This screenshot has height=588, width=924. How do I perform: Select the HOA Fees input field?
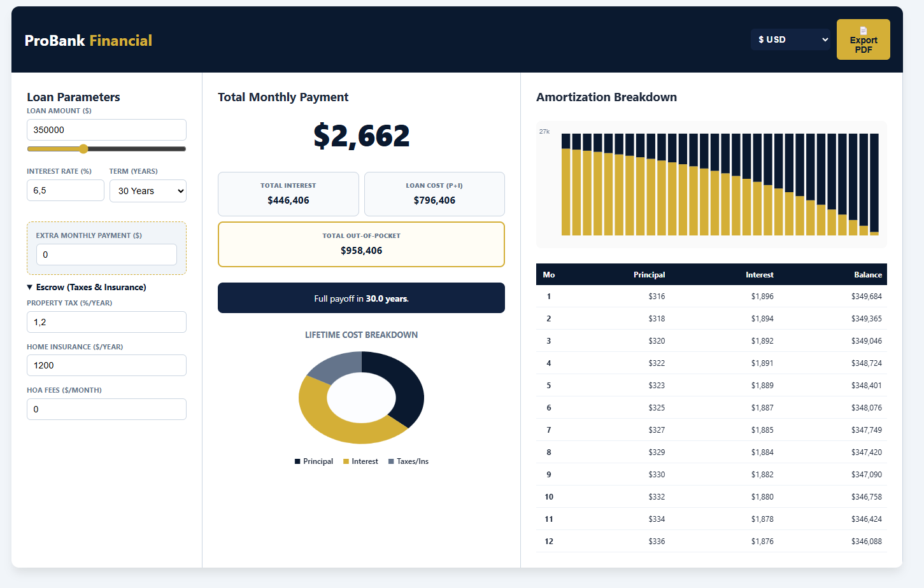coord(106,409)
